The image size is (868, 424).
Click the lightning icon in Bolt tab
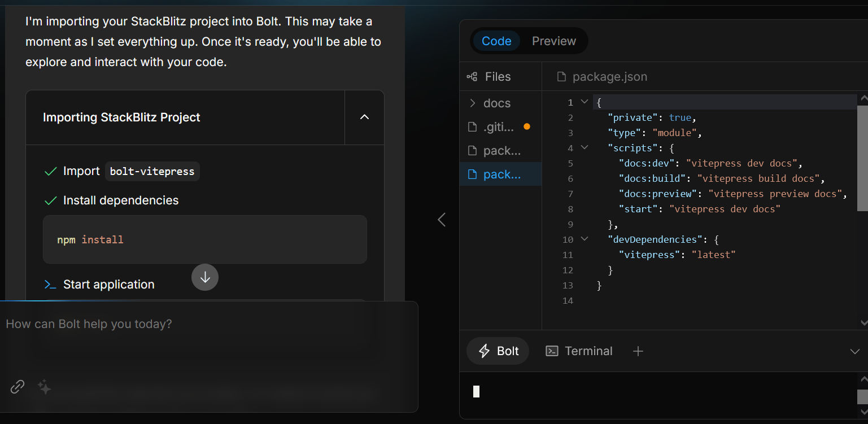coord(484,351)
